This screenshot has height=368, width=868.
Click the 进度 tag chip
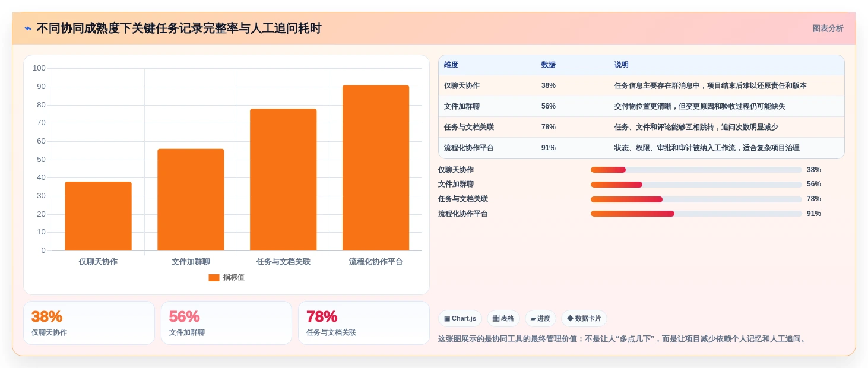point(540,318)
